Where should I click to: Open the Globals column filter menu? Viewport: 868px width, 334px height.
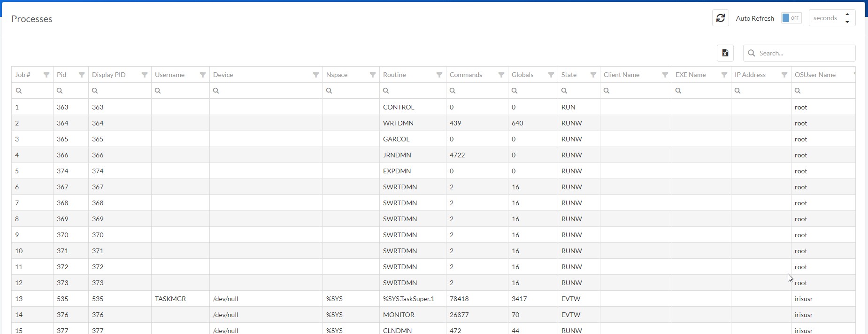pyautogui.click(x=551, y=75)
